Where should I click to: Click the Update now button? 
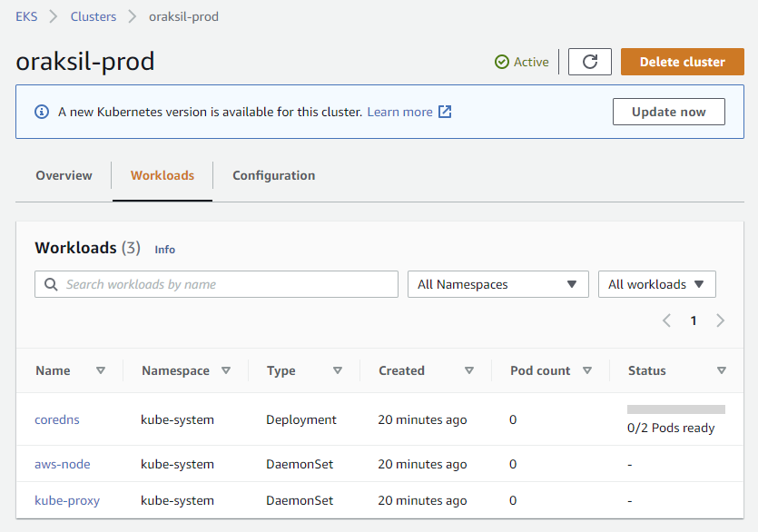(x=669, y=112)
